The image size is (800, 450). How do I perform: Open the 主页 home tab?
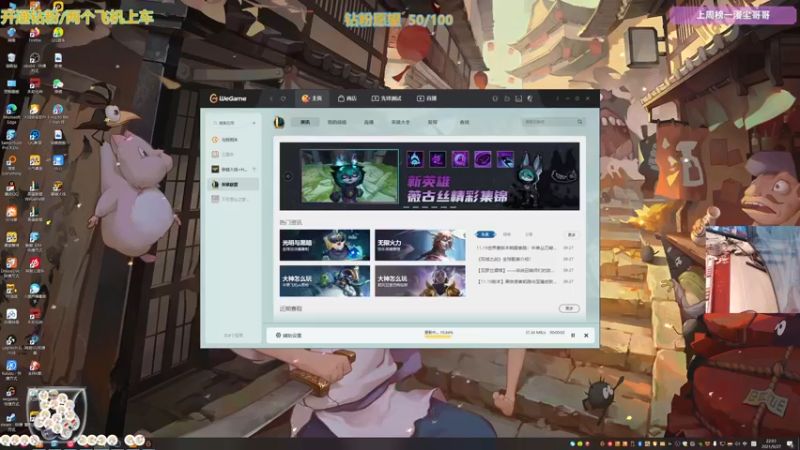click(x=312, y=98)
